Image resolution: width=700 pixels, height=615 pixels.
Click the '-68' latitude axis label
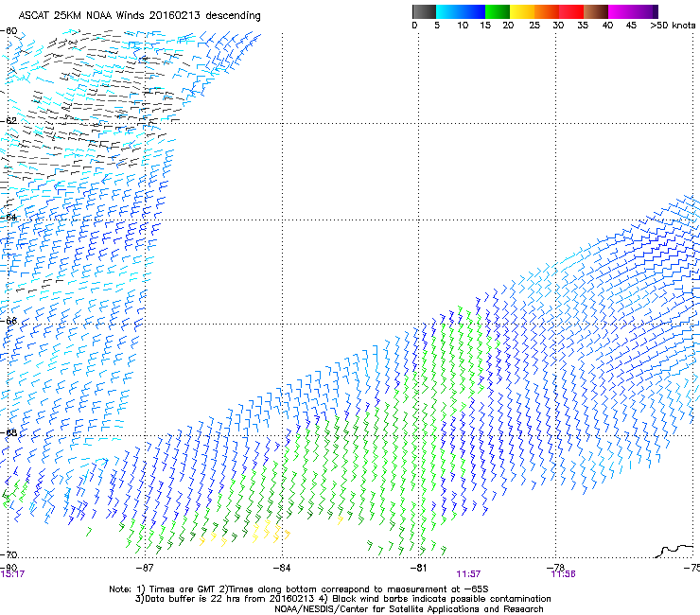tap(9, 432)
